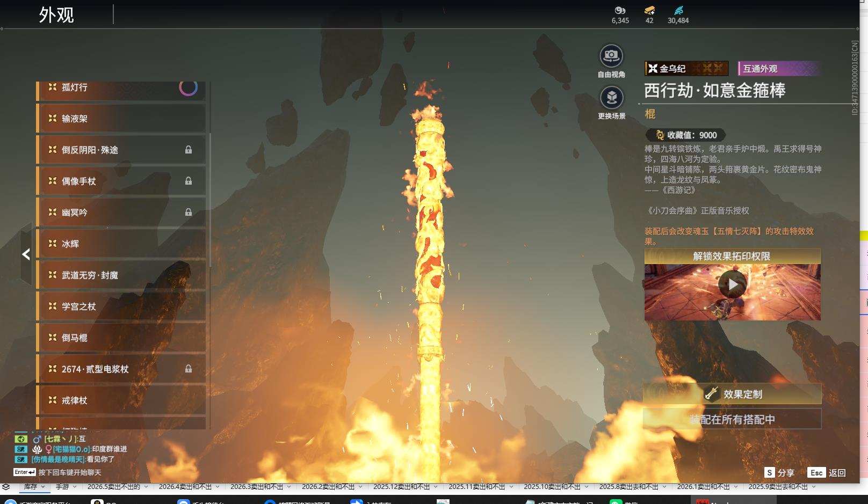Open the 2026.3卖出和不出 sheet tab

click(257, 487)
